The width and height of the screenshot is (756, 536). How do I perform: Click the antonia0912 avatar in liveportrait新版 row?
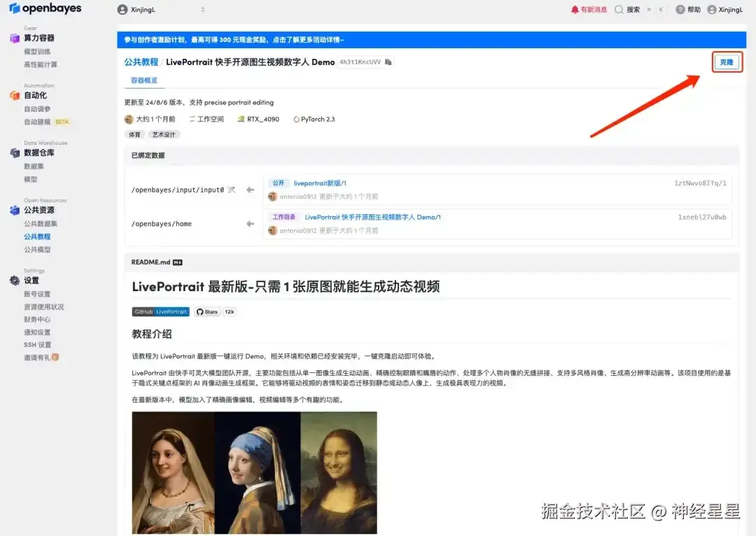coord(272,197)
